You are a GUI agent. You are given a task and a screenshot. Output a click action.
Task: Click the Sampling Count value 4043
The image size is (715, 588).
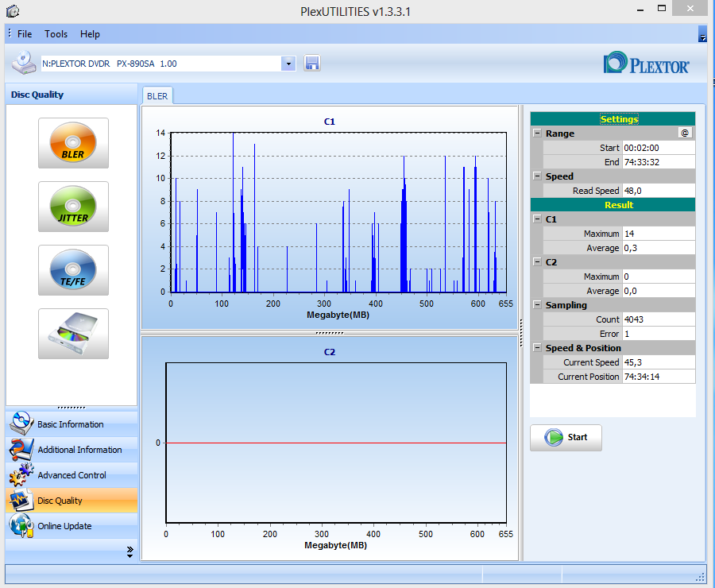click(x=659, y=319)
